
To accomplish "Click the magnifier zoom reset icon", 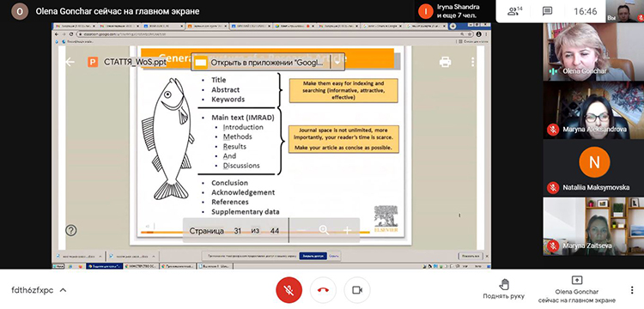I will click(x=324, y=230).
